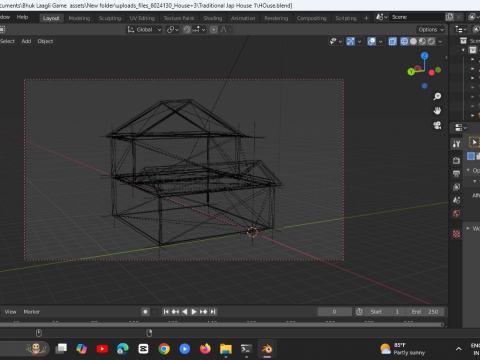
Task: Open the View Layer properties tab
Action: pos(456,187)
